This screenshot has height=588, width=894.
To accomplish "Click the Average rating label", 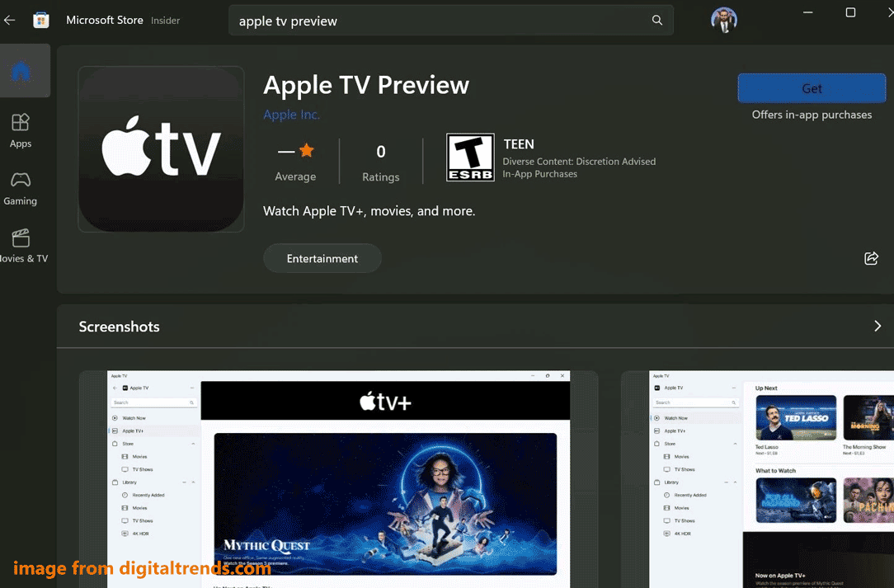I will point(295,176).
